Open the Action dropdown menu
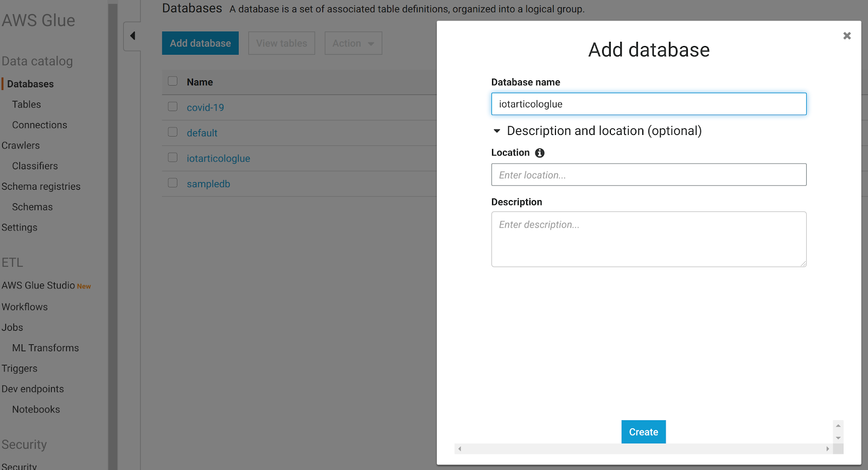The image size is (868, 470). point(353,43)
